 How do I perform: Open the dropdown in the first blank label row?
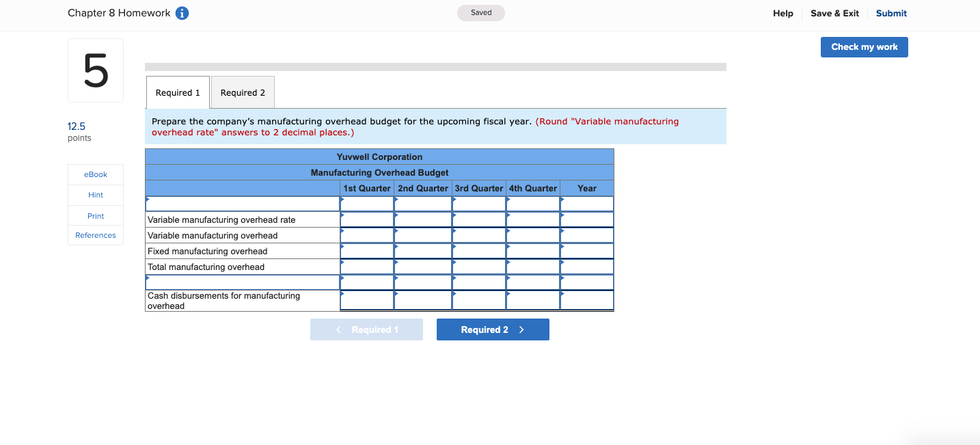pos(243,204)
